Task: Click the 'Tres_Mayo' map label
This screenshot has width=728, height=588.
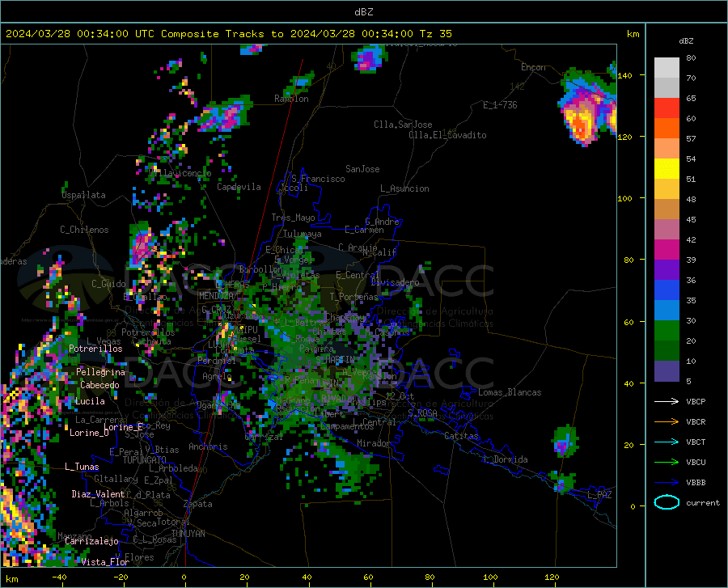Action: 293,218
